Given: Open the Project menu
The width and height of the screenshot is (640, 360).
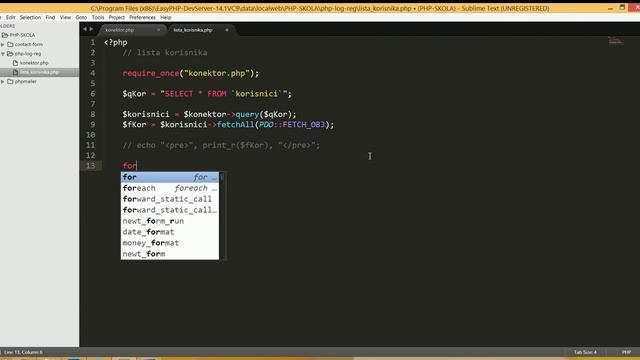Looking at the screenshot, I should [117, 18].
